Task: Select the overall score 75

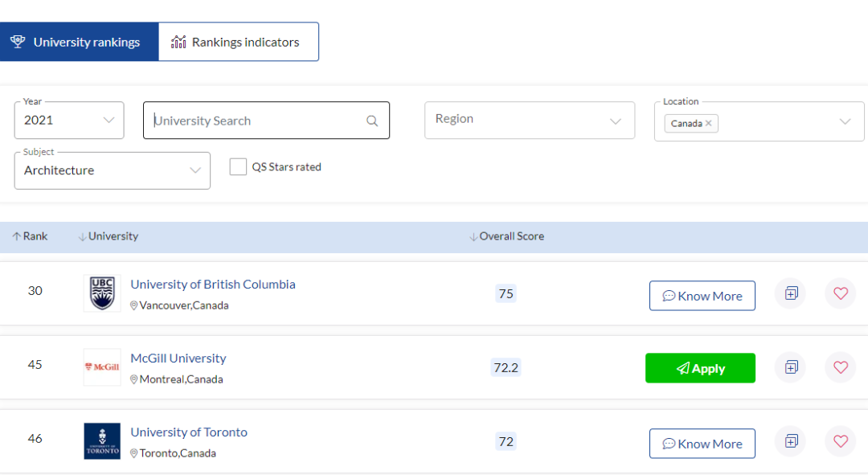Action: [x=506, y=293]
